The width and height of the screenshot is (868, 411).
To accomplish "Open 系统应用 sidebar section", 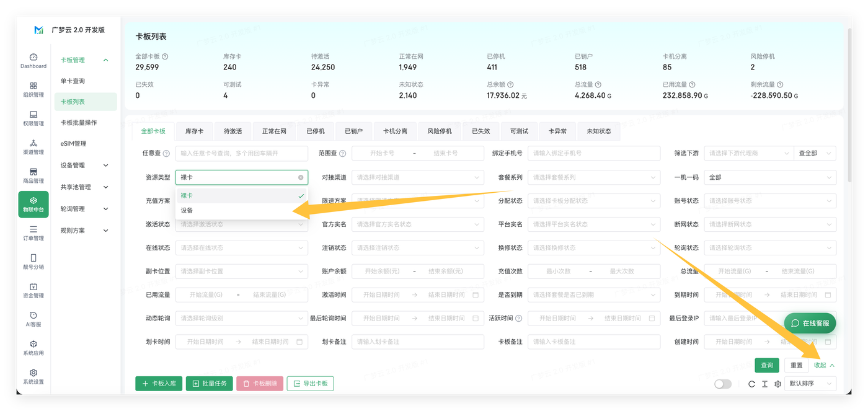I will (x=33, y=348).
